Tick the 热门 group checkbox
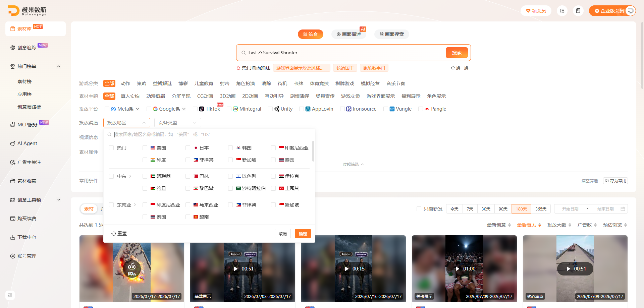The height and width of the screenshot is (308, 644). point(111,148)
